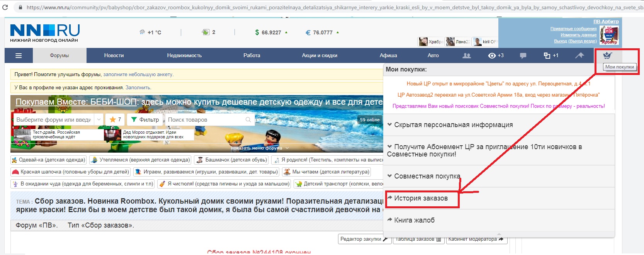Screen dimensions: 644x255
Task: Click the заполните небольшую анкету link
Action: 138,75
